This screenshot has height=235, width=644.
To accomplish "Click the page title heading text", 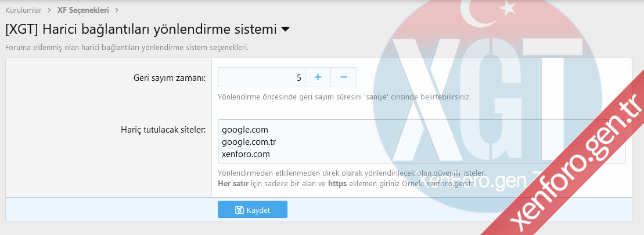I will tap(140, 29).
